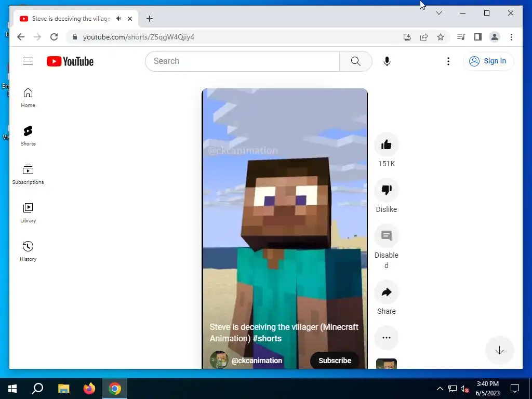
Task: Open clock showing 3:40 PM
Action: (487, 389)
